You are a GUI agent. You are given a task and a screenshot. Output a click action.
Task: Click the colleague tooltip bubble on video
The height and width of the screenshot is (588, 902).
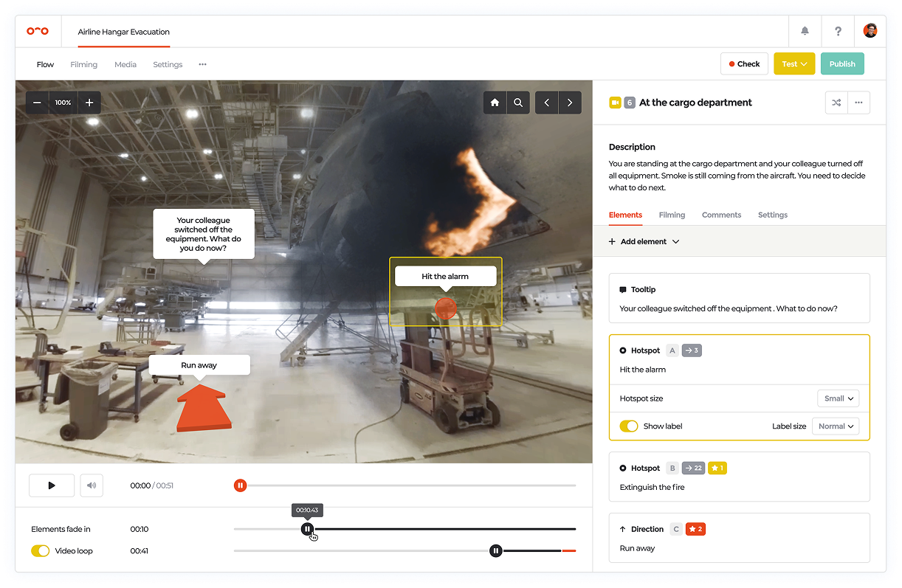click(x=204, y=234)
